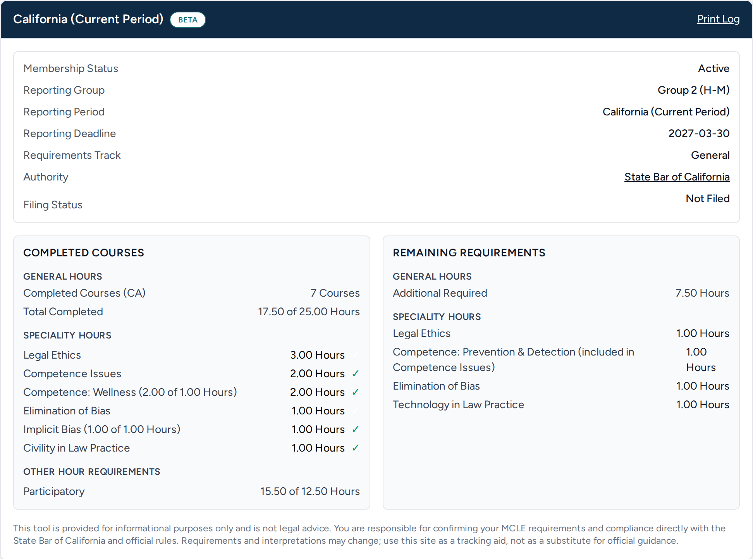Open the Print Log link
753x560 pixels.
[x=718, y=19]
